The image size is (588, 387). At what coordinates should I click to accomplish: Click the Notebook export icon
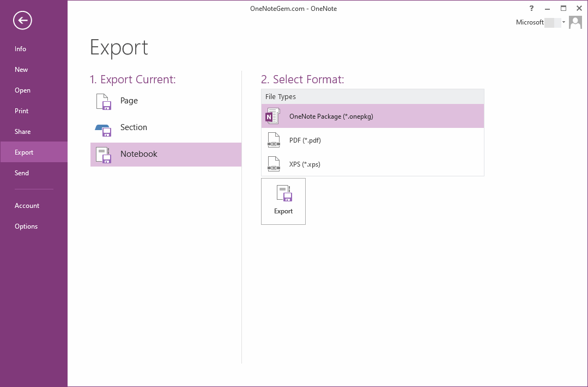point(104,155)
